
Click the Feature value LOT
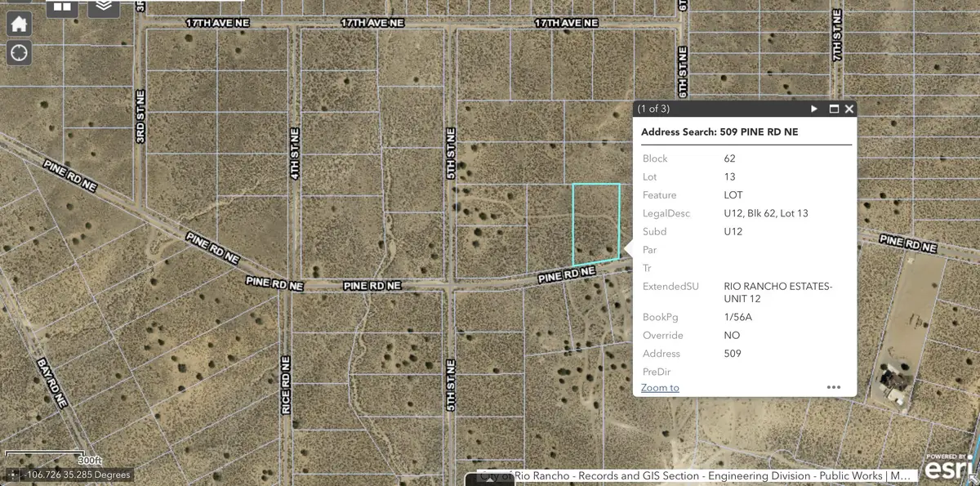pos(733,195)
